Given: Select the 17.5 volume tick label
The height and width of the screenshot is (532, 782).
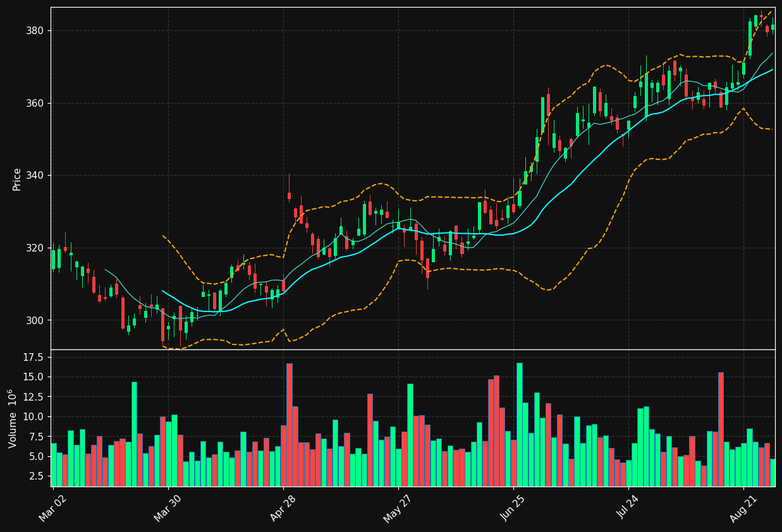Looking at the screenshot, I should point(33,358).
